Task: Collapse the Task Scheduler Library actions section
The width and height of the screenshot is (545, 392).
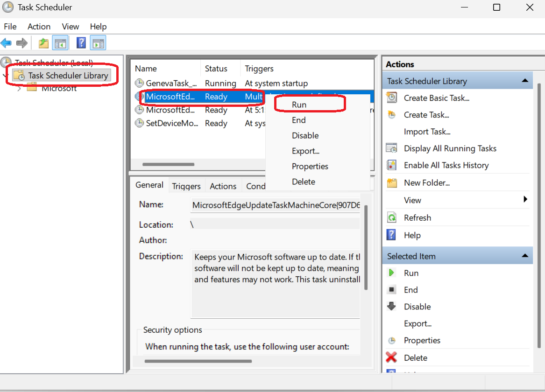Action: (525, 81)
